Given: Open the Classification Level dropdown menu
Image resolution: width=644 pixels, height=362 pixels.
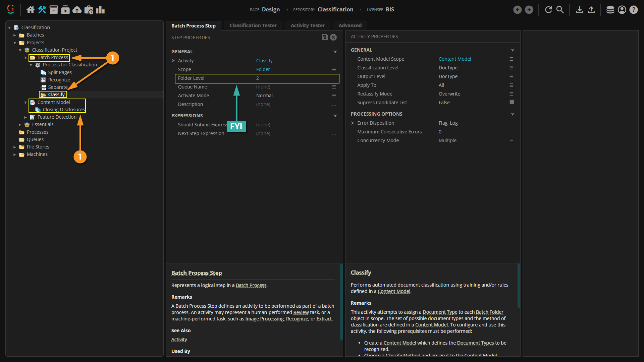Looking at the screenshot, I should (511, 68).
